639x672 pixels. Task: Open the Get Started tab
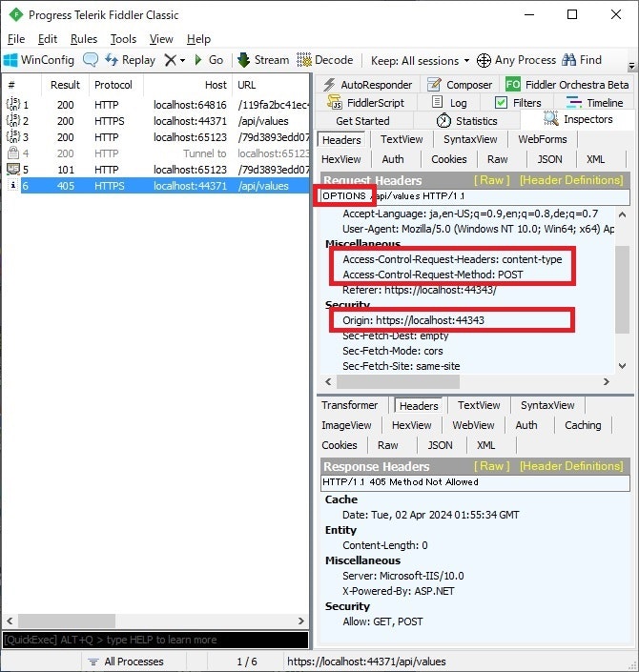click(362, 121)
